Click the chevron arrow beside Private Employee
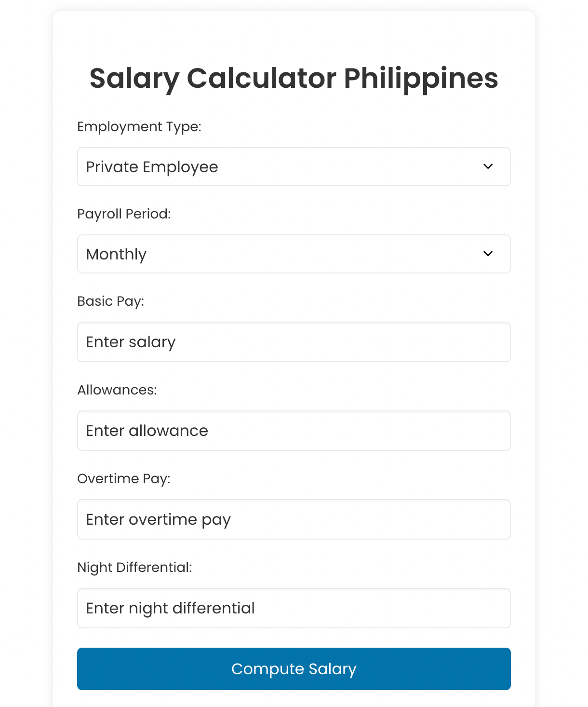588x707 pixels. pyautogui.click(x=488, y=166)
